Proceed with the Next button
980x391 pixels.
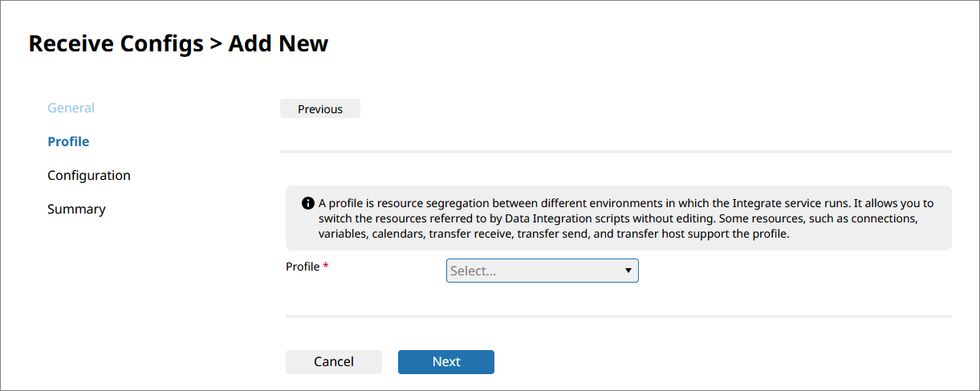coord(446,362)
